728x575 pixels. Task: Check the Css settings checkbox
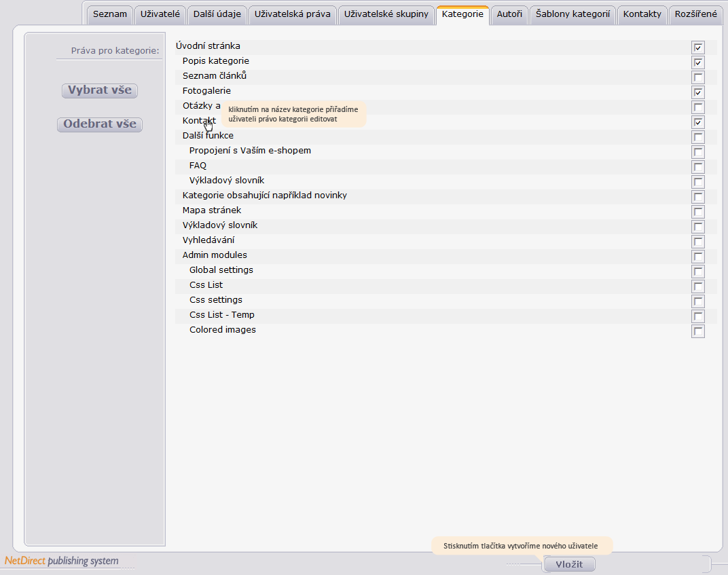698,301
